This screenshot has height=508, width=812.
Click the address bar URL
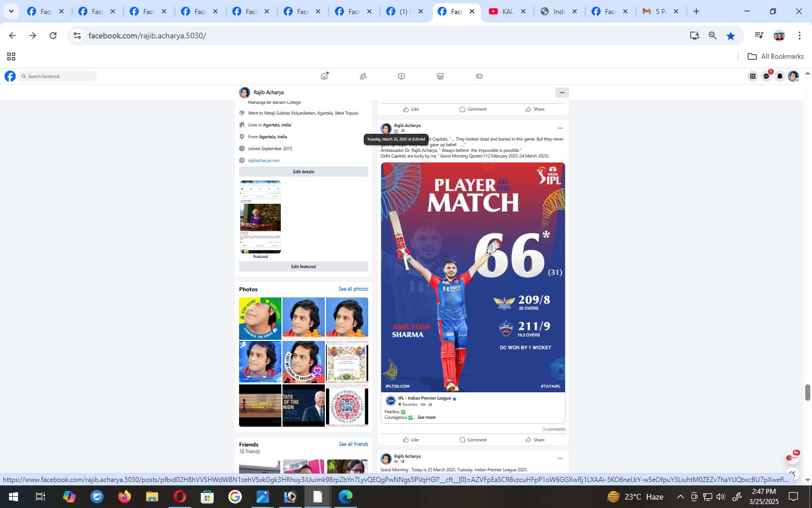147,36
